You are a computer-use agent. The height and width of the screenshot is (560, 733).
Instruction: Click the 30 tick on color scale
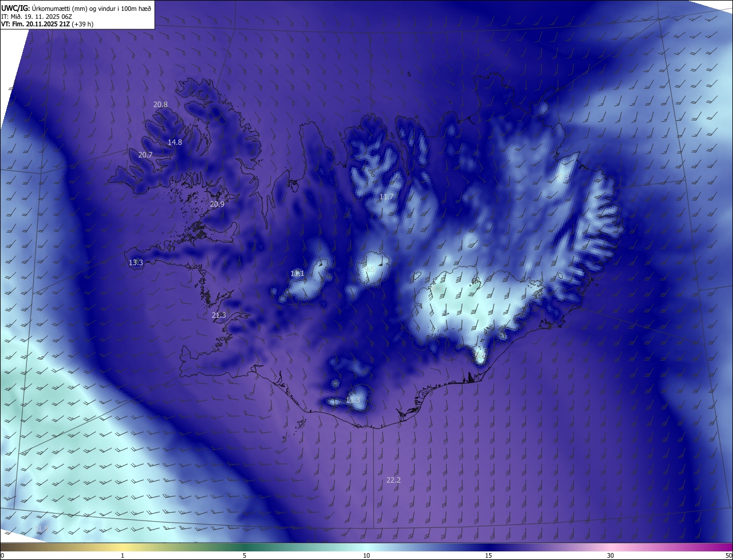[x=610, y=555]
